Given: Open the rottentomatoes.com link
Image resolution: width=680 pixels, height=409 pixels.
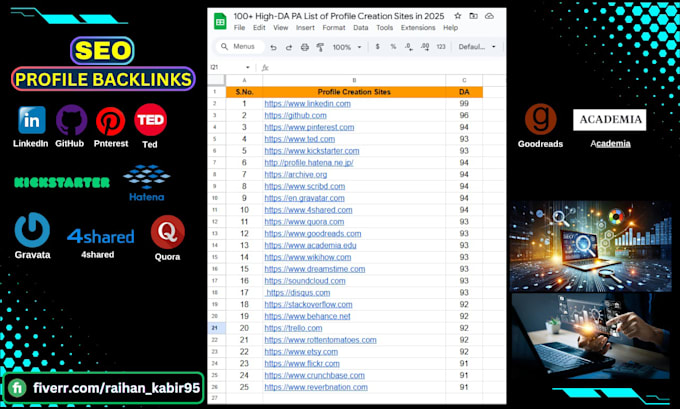Looking at the screenshot, I should click(320, 340).
